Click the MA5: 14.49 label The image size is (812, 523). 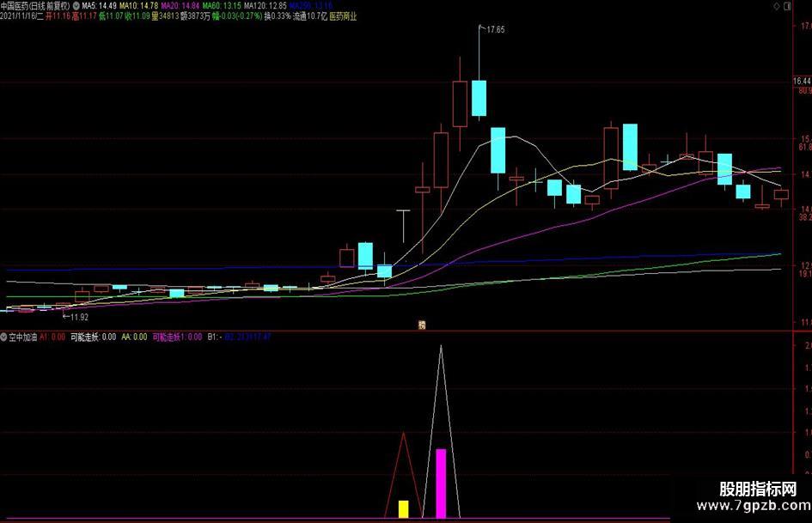99,6
